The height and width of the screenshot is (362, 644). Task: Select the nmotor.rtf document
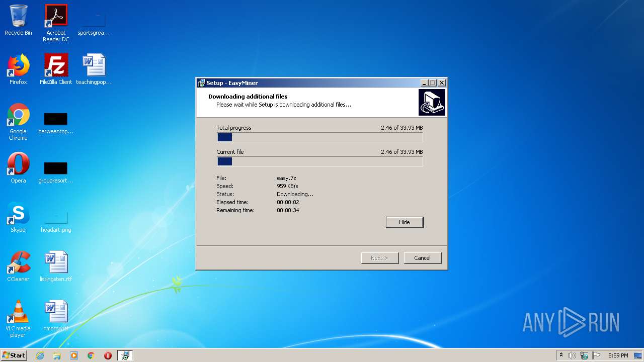[x=56, y=316]
